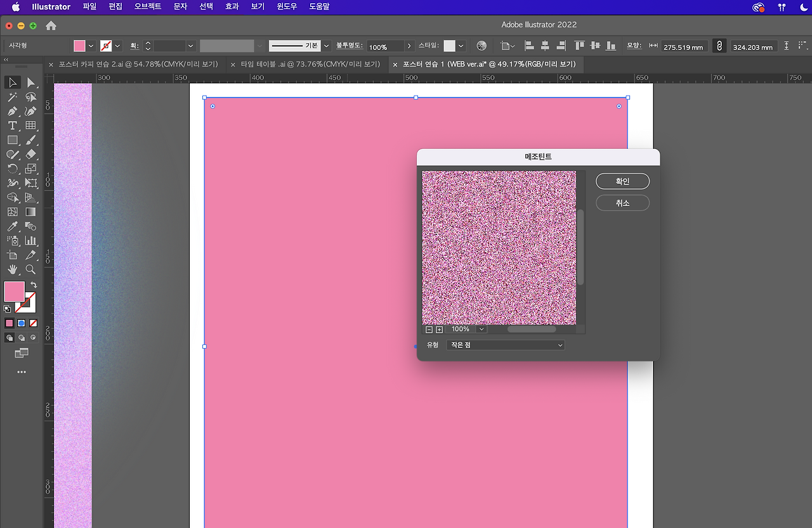This screenshot has height=528, width=812.
Task: Open the Edit Toolbar three-dots button
Action: (x=22, y=372)
